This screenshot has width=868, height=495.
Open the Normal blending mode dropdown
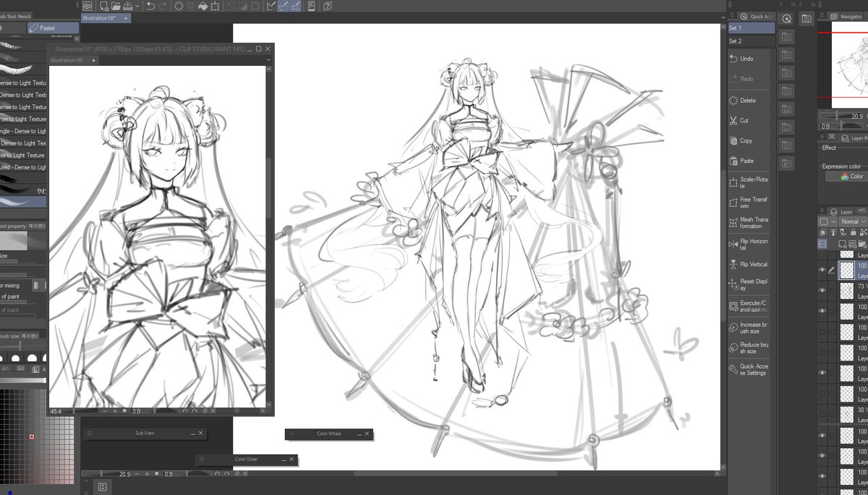coord(853,221)
